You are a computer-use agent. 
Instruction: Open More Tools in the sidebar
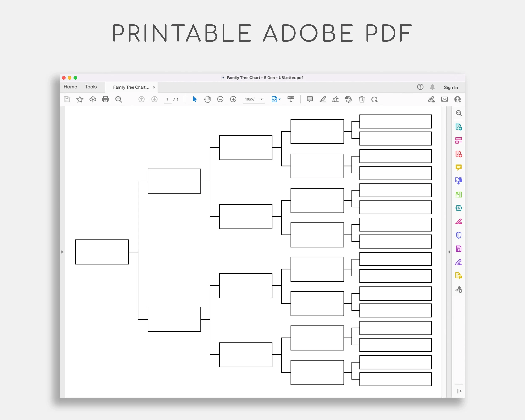[x=459, y=289]
